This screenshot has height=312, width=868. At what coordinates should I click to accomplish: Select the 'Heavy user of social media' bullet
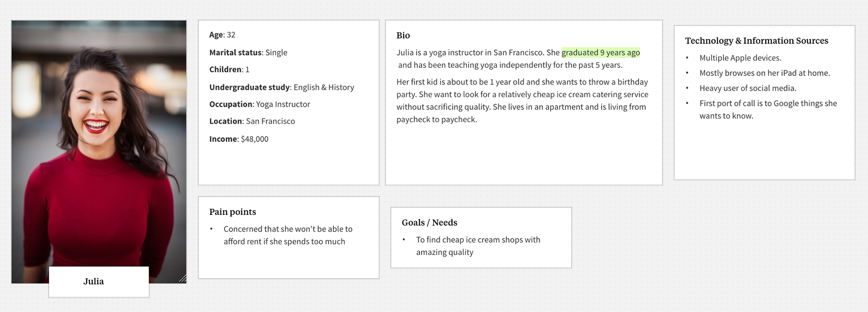tap(748, 88)
